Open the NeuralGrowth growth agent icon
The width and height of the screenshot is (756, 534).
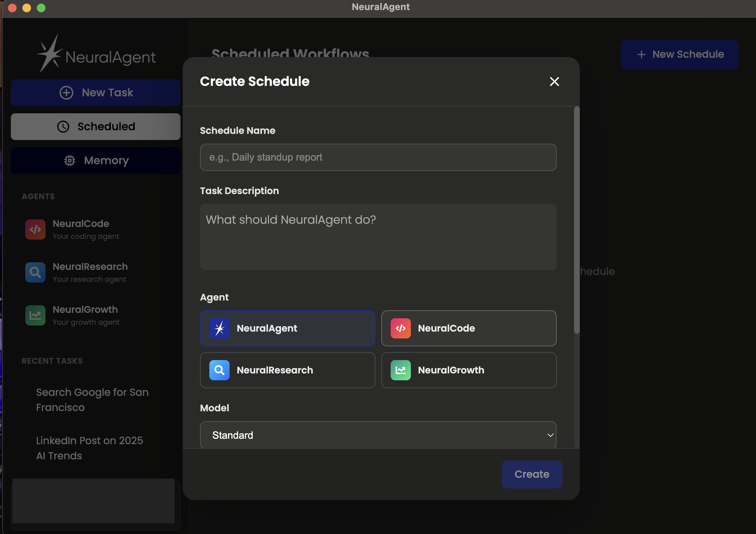click(35, 315)
